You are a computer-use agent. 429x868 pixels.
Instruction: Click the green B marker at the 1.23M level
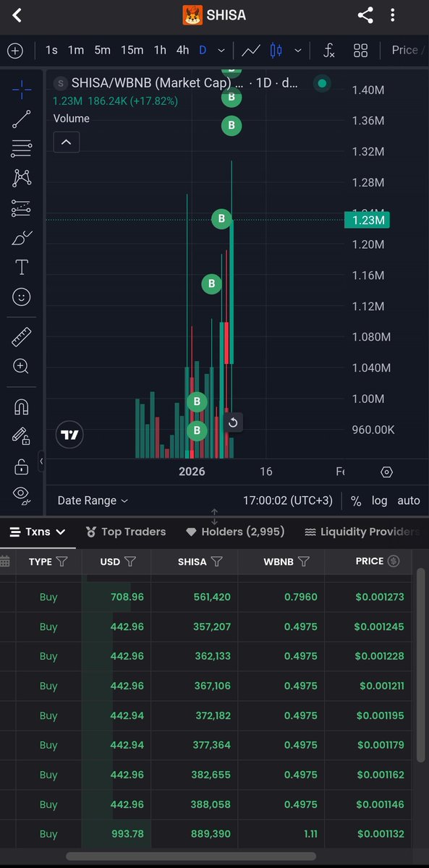click(x=221, y=218)
